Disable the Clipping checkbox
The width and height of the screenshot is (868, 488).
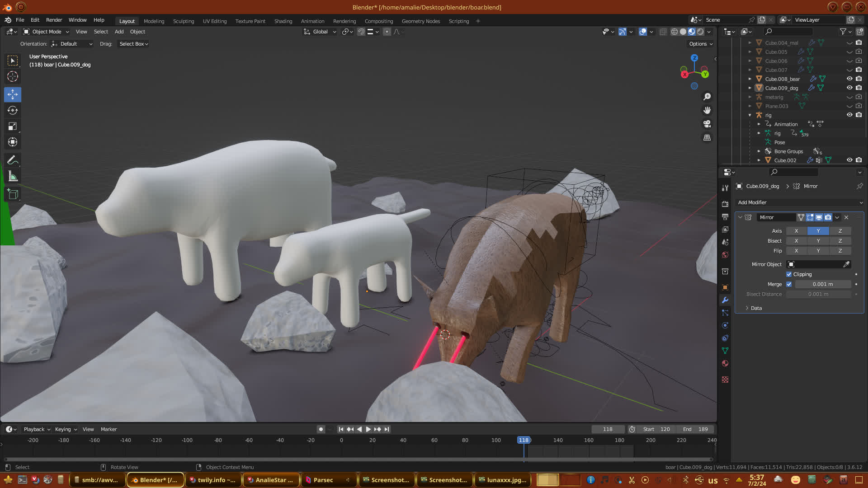coord(789,274)
